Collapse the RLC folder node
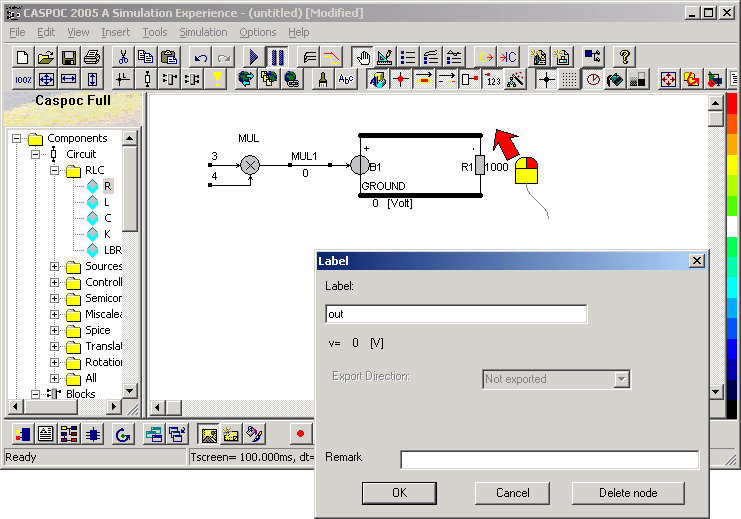This screenshot has height=519, width=741. pos(54,170)
